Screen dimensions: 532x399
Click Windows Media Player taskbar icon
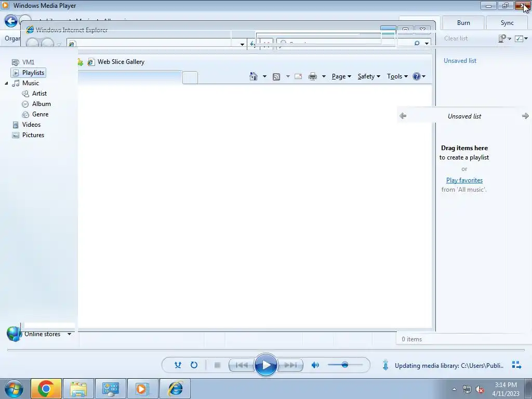[142, 389]
